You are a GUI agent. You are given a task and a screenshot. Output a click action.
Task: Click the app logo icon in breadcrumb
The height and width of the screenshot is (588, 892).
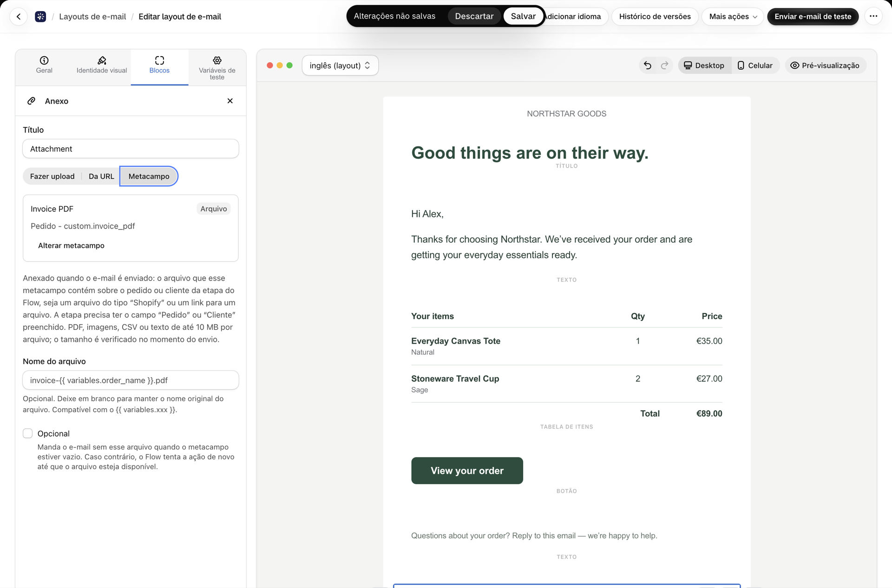pos(40,17)
